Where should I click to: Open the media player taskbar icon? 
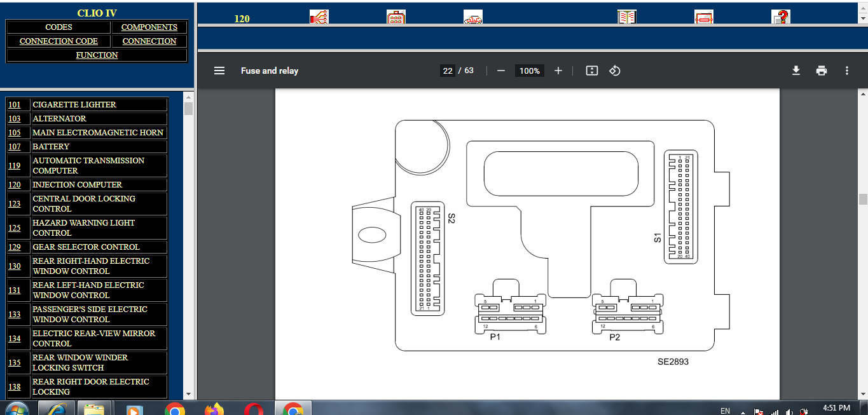click(134, 409)
